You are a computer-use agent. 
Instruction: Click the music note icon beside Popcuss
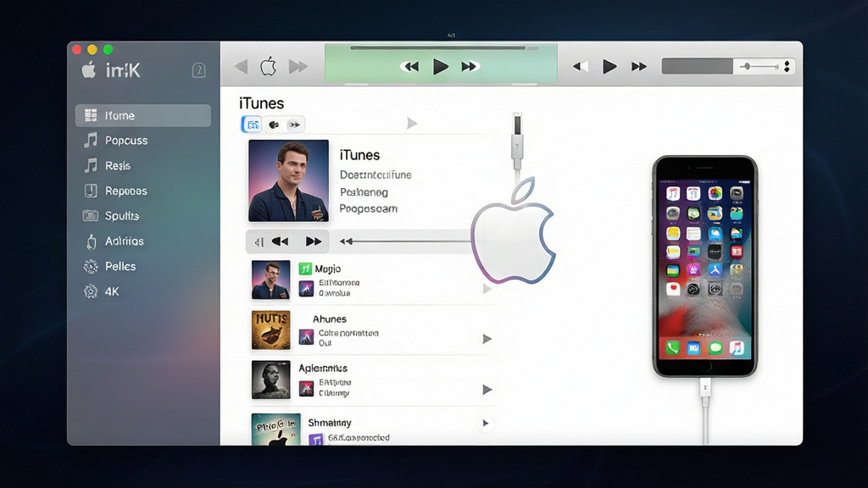[90, 140]
